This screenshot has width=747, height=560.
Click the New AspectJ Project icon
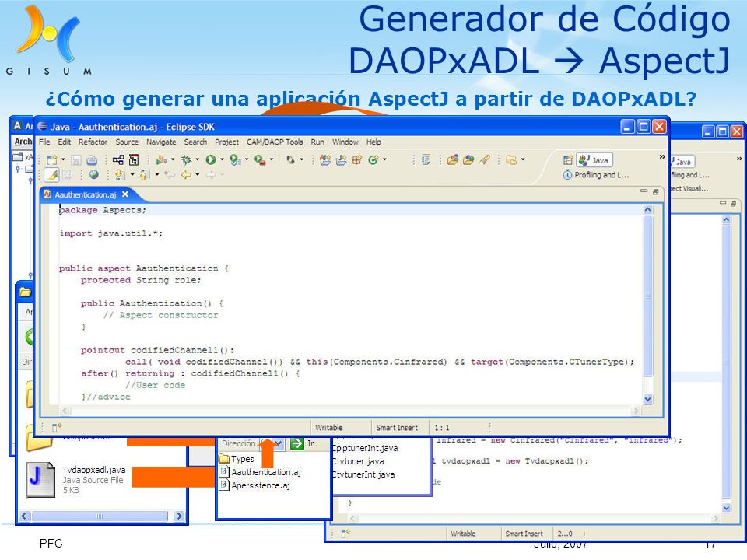325,160
